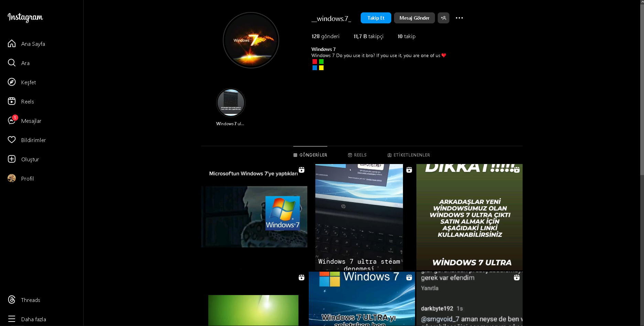The image size is (644, 326).
Task: Open the 11,7 B takipçi followers list
Action: (369, 36)
